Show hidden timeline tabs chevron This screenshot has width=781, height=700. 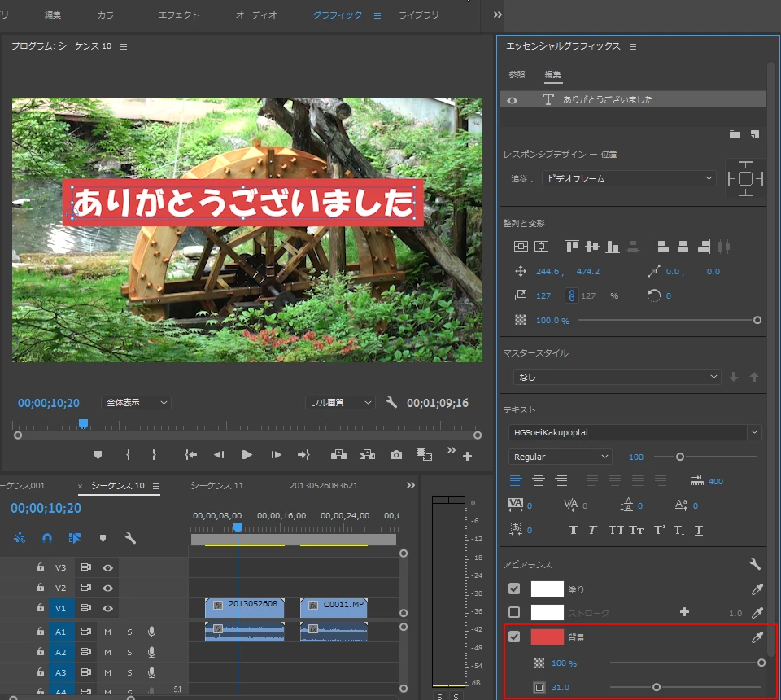(410, 485)
